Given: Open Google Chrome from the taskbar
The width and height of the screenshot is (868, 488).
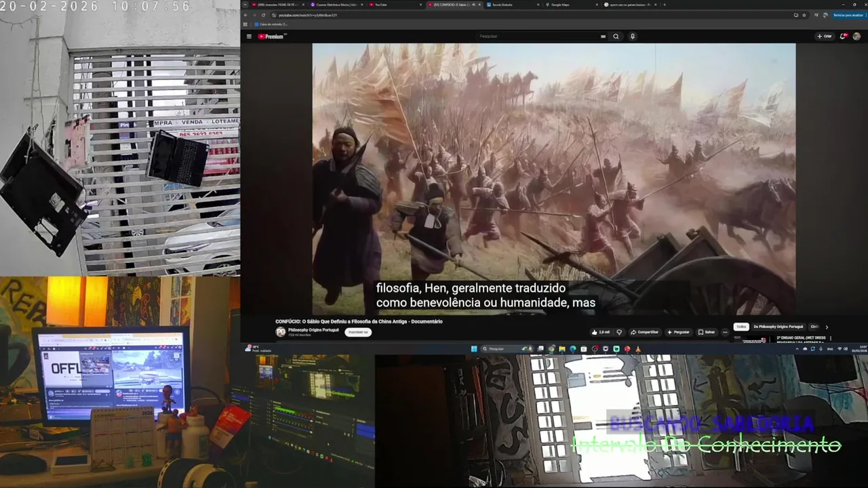Looking at the screenshot, I should 551,349.
